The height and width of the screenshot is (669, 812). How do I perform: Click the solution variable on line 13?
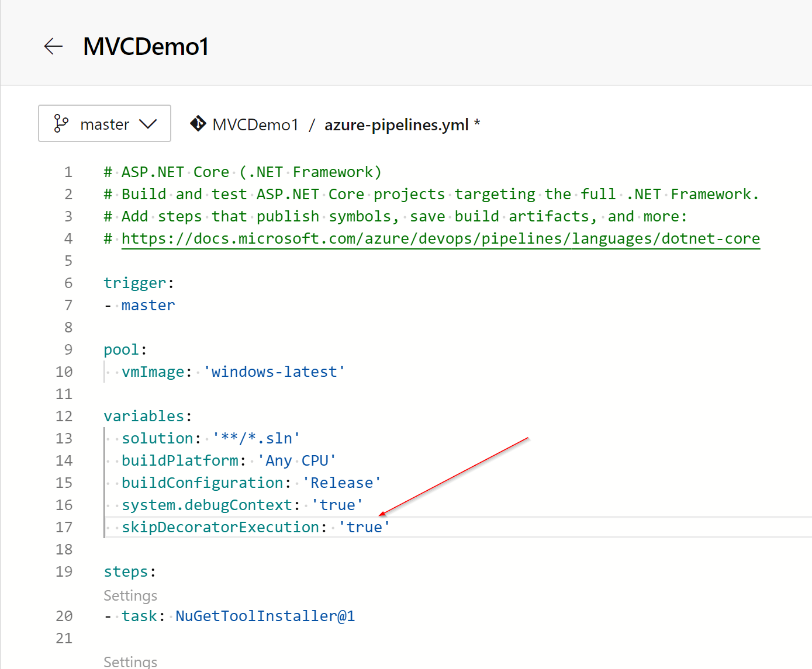[157, 438]
